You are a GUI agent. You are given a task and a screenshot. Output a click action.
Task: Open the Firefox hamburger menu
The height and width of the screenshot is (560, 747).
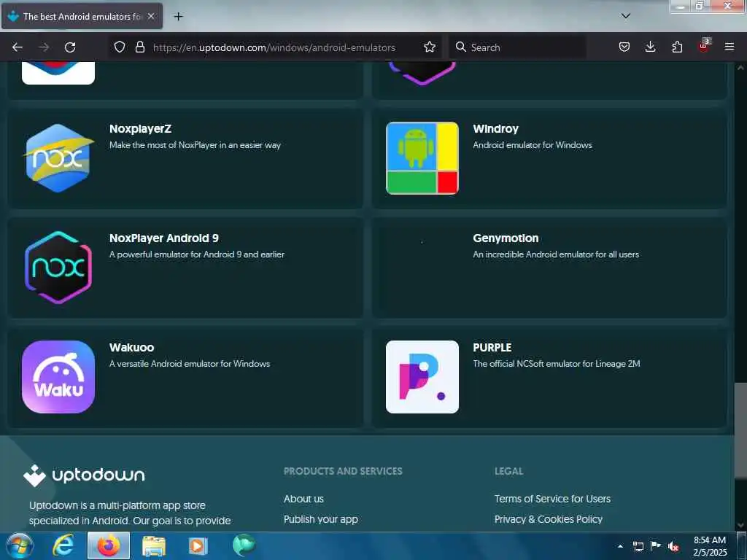(729, 47)
